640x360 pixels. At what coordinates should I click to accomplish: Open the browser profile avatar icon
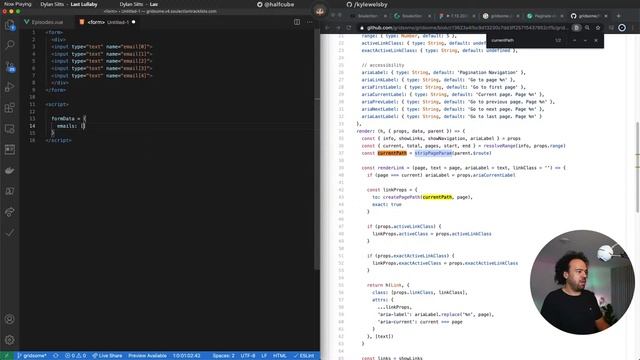622,28
